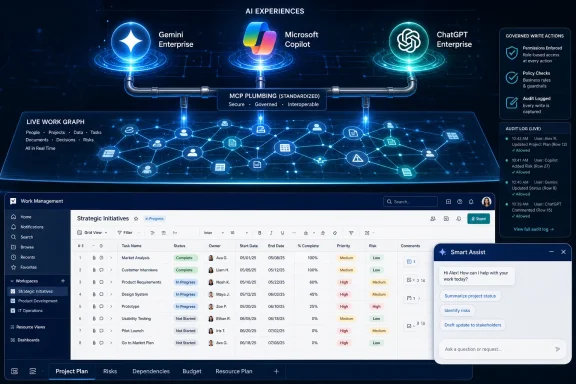Toggle favorite star for Strategic Initiatives
Viewport: 576px width, 384px height.
click(x=136, y=219)
